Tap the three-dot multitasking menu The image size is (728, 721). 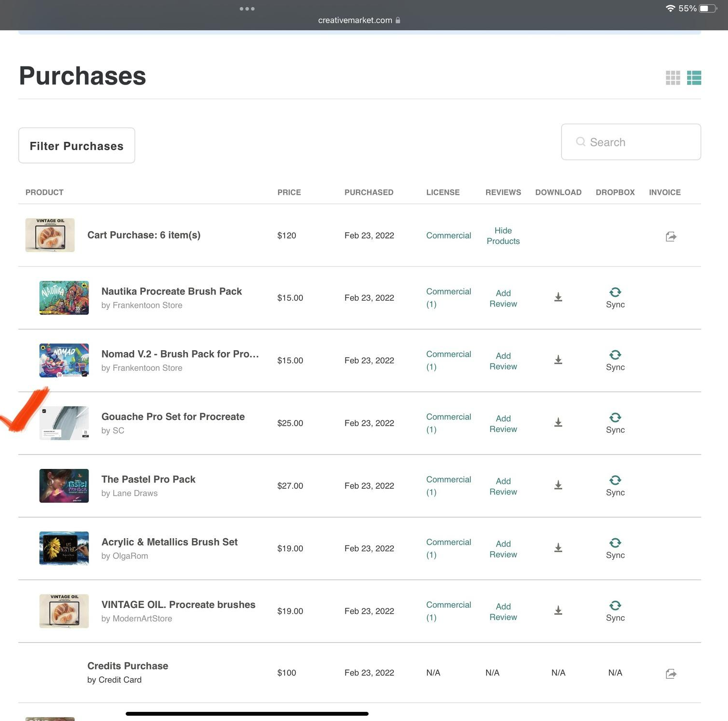(247, 9)
